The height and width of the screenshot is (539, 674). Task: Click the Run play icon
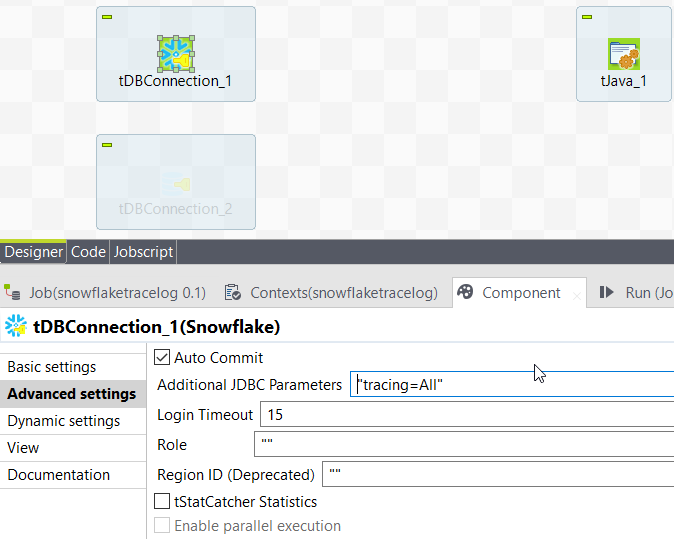coord(607,292)
